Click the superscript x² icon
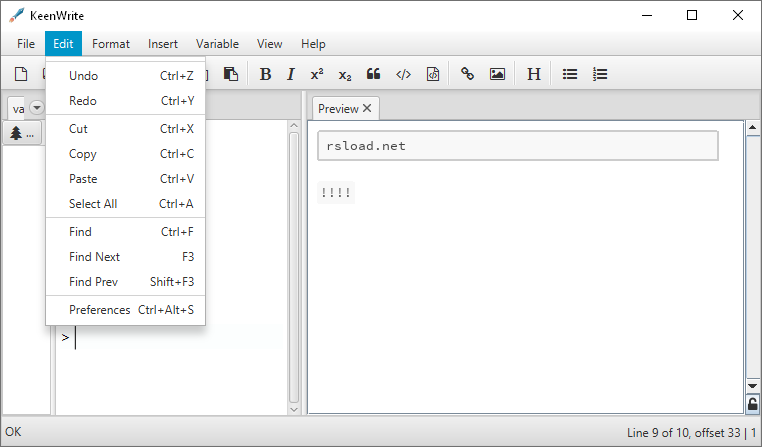Screen dimensions: 762x447 317,74
